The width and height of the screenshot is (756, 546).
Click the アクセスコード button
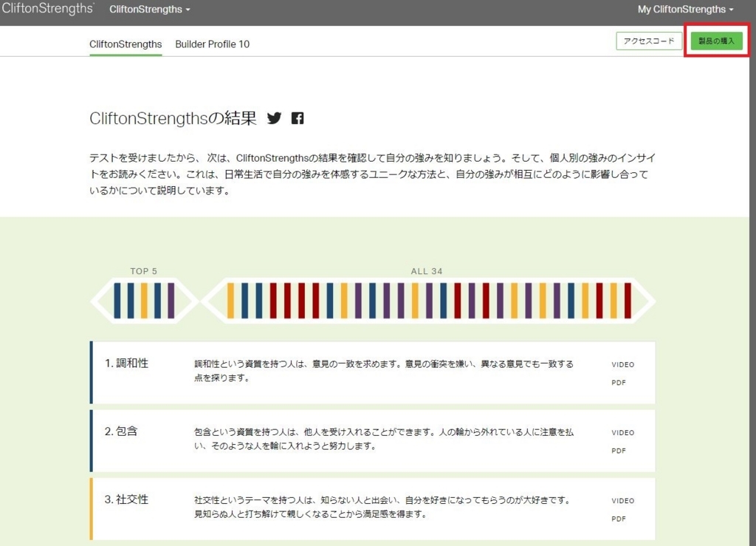pos(649,41)
